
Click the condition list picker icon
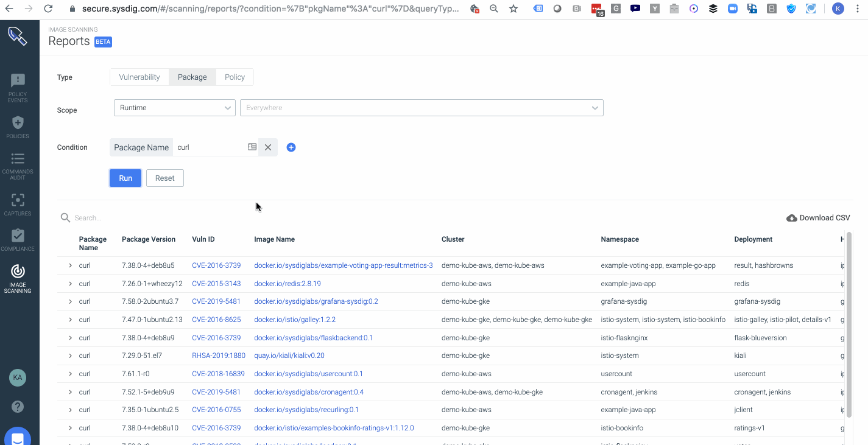(x=252, y=147)
